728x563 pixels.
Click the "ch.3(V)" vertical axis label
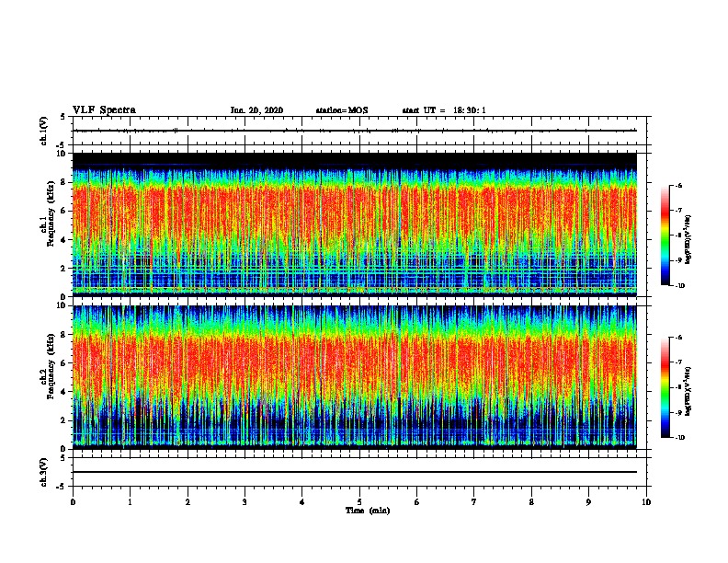(x=43, y=473)
